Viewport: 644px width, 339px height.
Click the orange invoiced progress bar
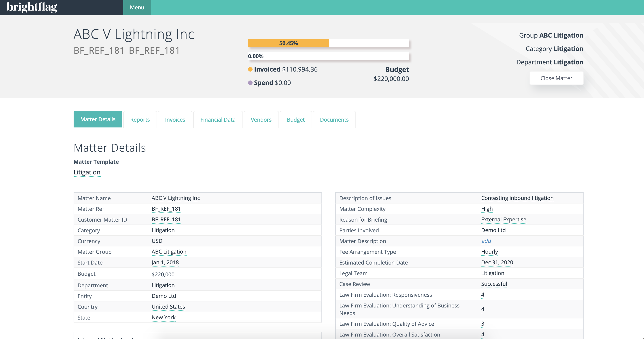pos(289,43)
